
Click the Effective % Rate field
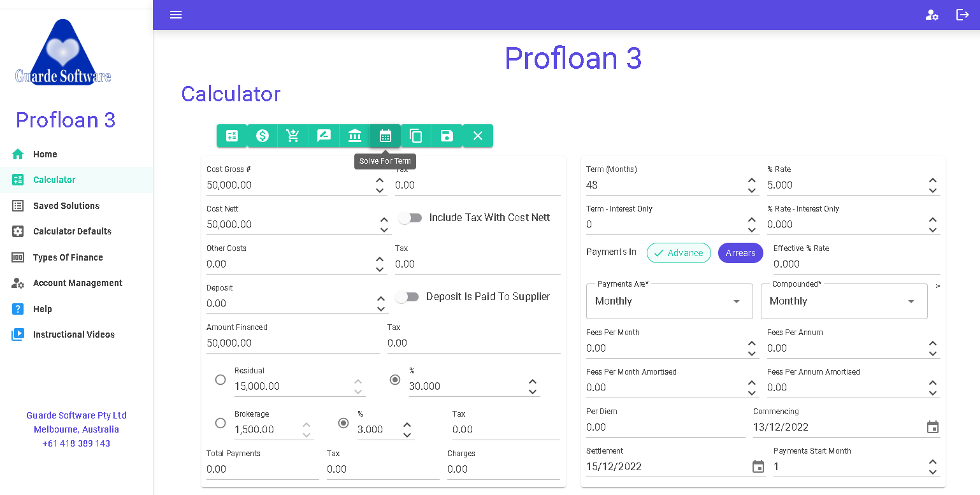[857, 264]
